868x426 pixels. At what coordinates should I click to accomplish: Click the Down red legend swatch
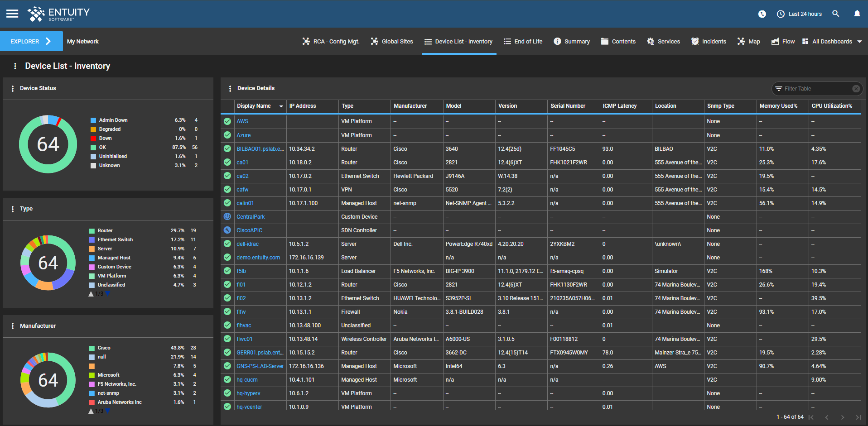(x=93, y=139)
